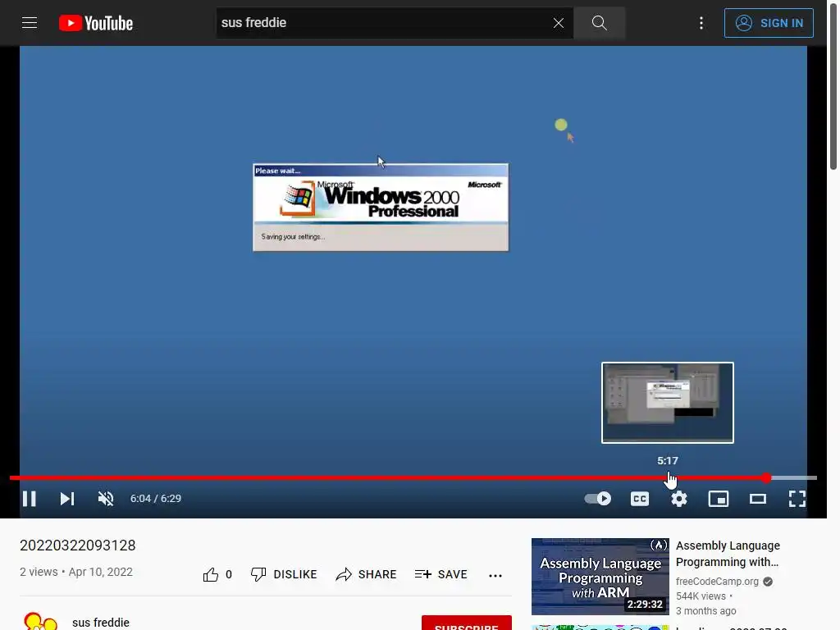Click the DISLIKE button
The image size is (840, 630).
(284, 574)
